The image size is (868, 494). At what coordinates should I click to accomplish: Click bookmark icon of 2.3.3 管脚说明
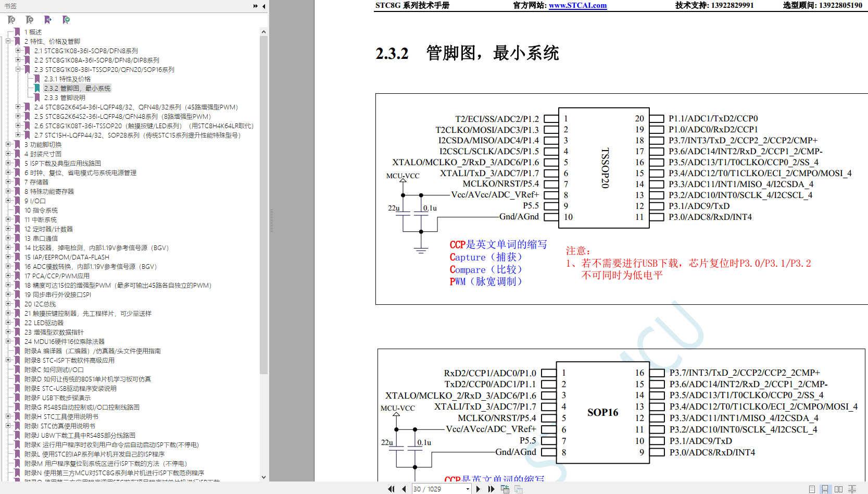37,97
